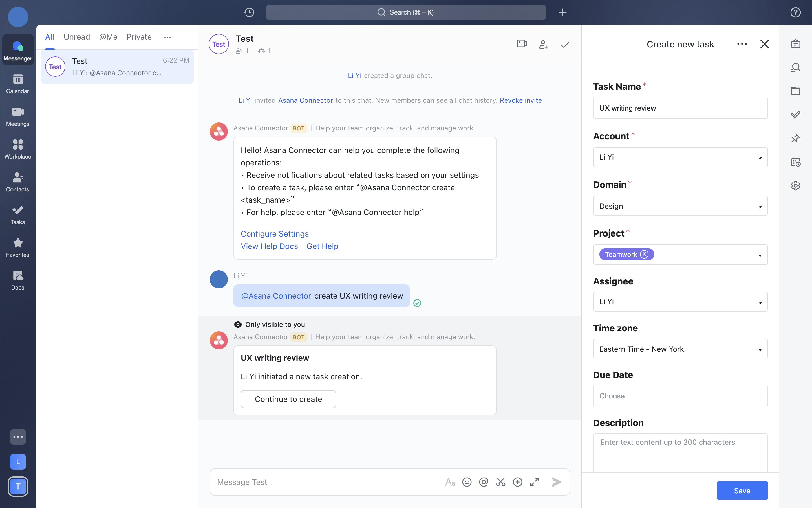Screen dimensions: 812x508
Task: Click the scissors screenshot icon
Action: tap(501, 482)
